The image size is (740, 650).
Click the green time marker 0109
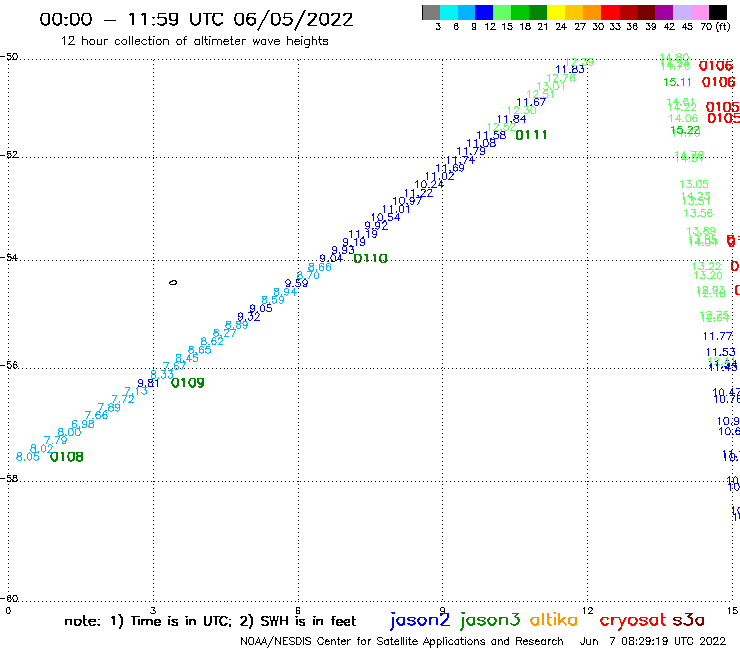[x=187, y=383]
